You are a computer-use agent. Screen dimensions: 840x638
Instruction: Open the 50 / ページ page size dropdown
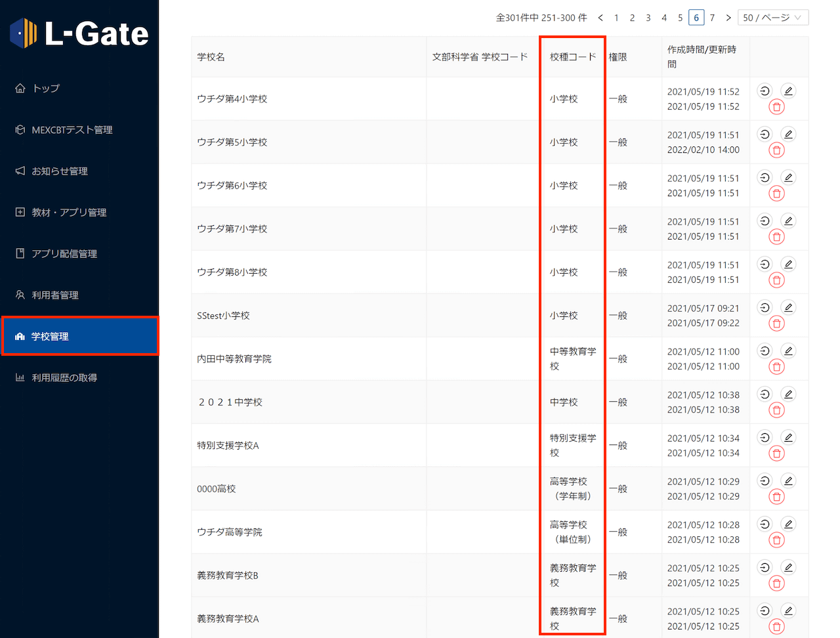pyautogui.click(x=772, y=18)
